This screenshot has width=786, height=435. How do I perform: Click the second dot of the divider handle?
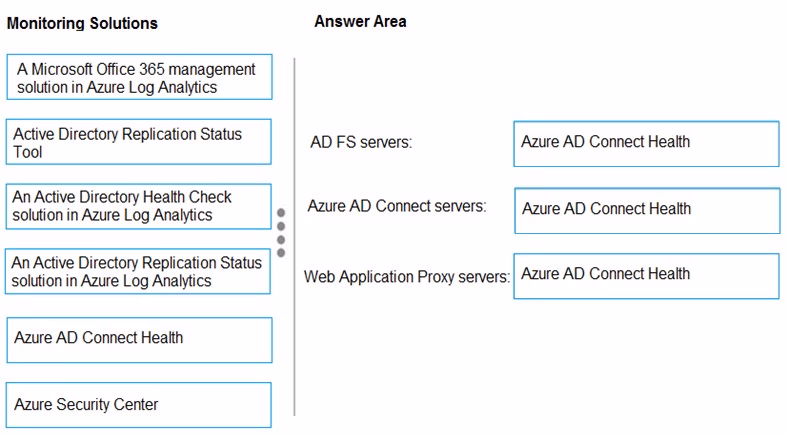coord(281,226)
